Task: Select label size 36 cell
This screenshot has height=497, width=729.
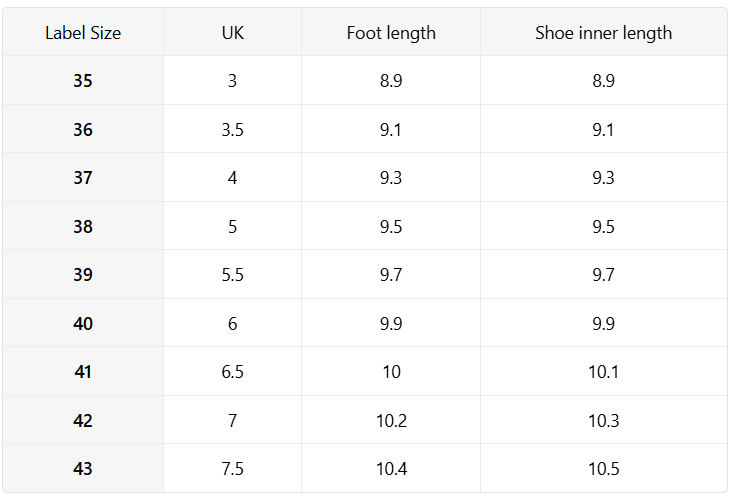Action: [83, 129]
